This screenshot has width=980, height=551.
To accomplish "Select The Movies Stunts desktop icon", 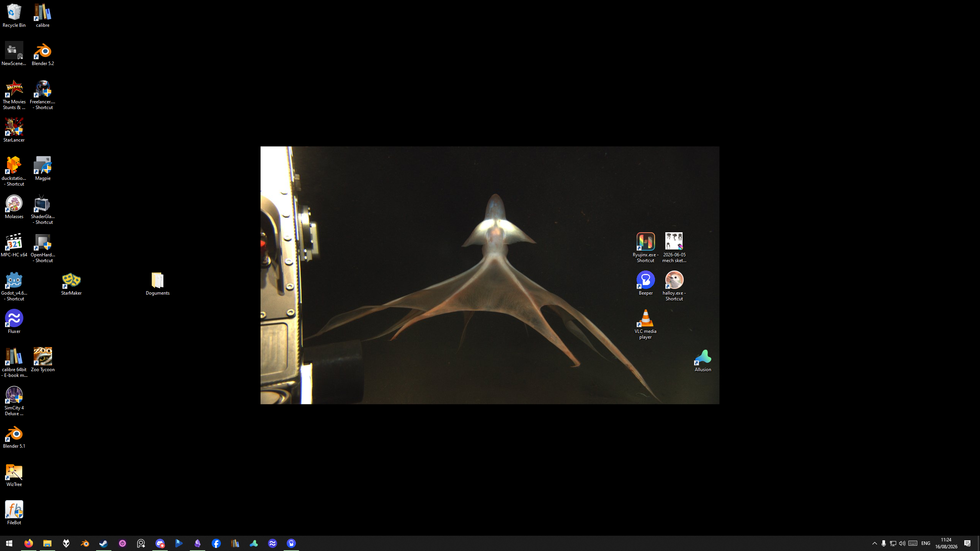I will pos(14,95).
